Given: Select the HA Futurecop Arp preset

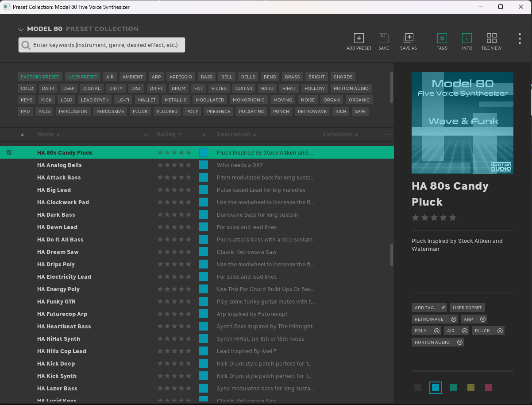Looking at the screenshot, I should coord(197,314).
